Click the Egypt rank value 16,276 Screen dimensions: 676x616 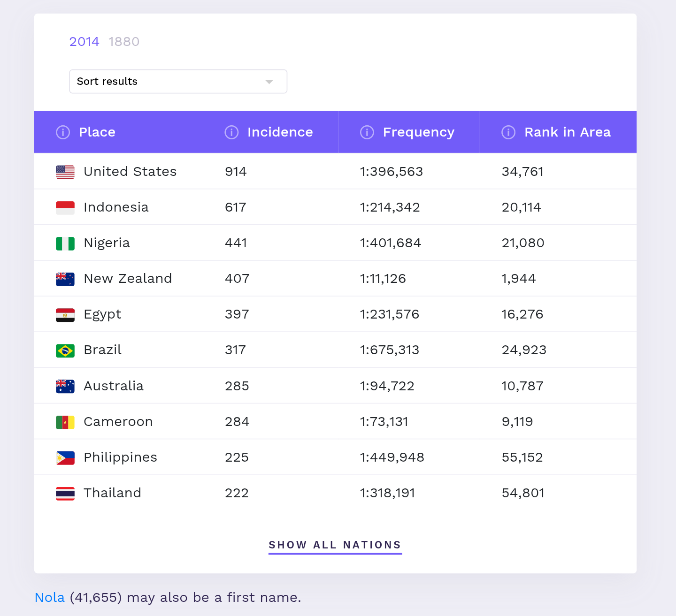click(522, 314)
